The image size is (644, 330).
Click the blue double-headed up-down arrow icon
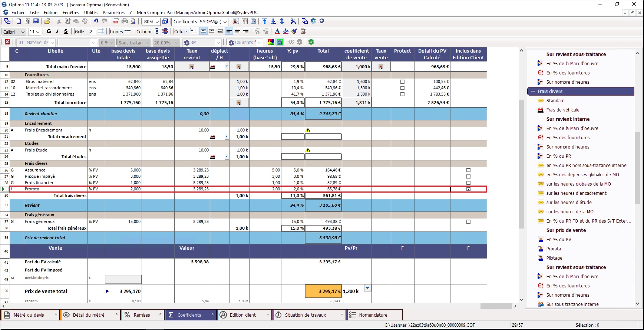tap(282, 21)
